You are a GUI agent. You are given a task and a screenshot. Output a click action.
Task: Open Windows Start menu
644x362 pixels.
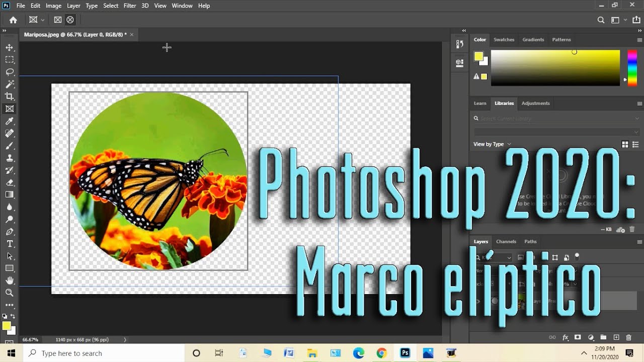(x=11, y=353)
